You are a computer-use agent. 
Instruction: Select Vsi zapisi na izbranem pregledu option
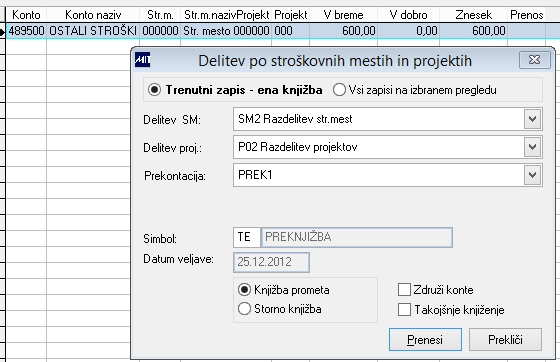[339, 90]
